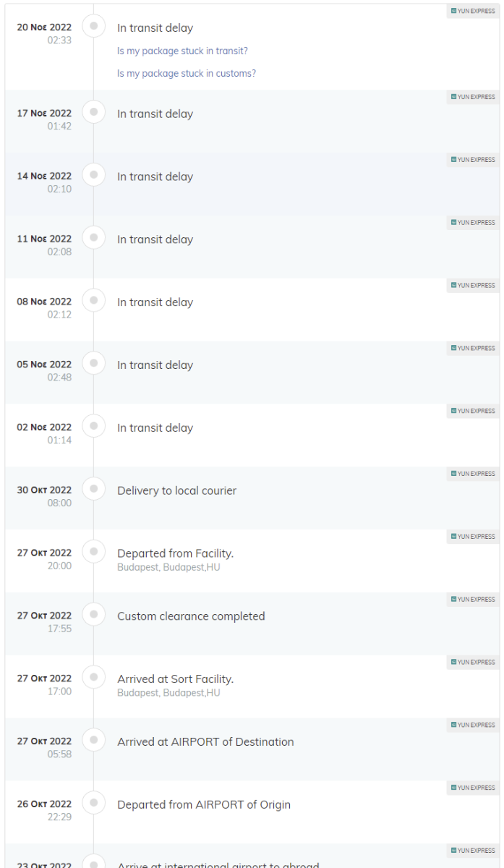Click 'Custom clearance completed' status entry
The image size is (504, 868).
(x=191, y=616)
